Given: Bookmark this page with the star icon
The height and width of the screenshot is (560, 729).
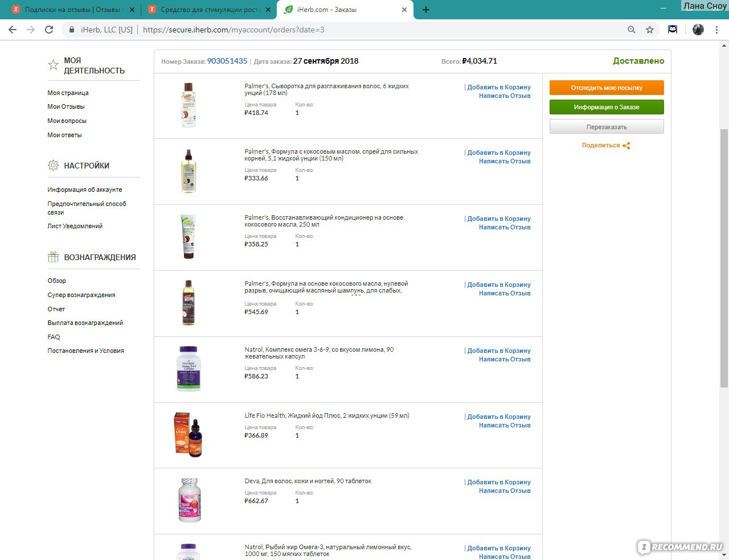Looking at the screenshot, I should pyautogui.click(x=650, y=30).
